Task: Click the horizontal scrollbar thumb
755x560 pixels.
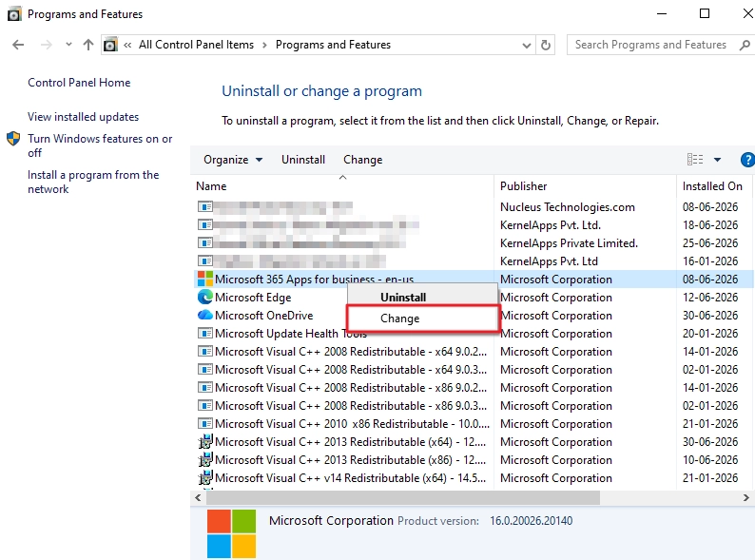Action: (402, 498)
